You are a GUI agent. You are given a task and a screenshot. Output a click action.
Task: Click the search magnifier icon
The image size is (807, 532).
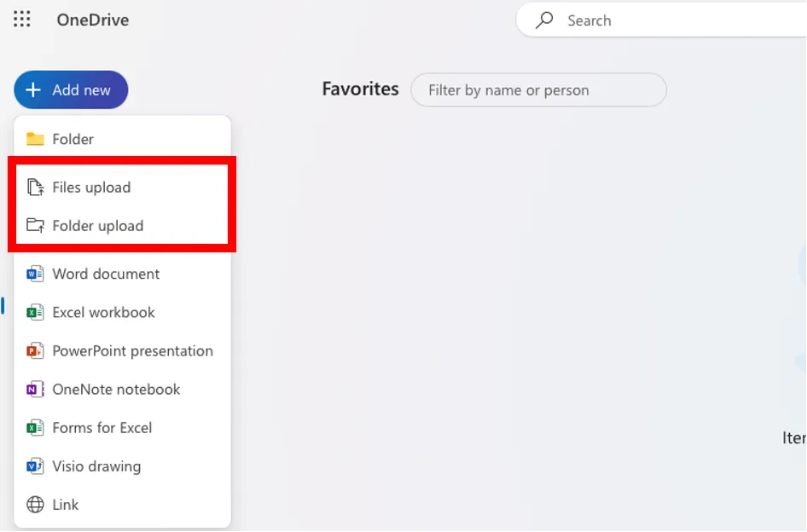click(x=544, y=20)
